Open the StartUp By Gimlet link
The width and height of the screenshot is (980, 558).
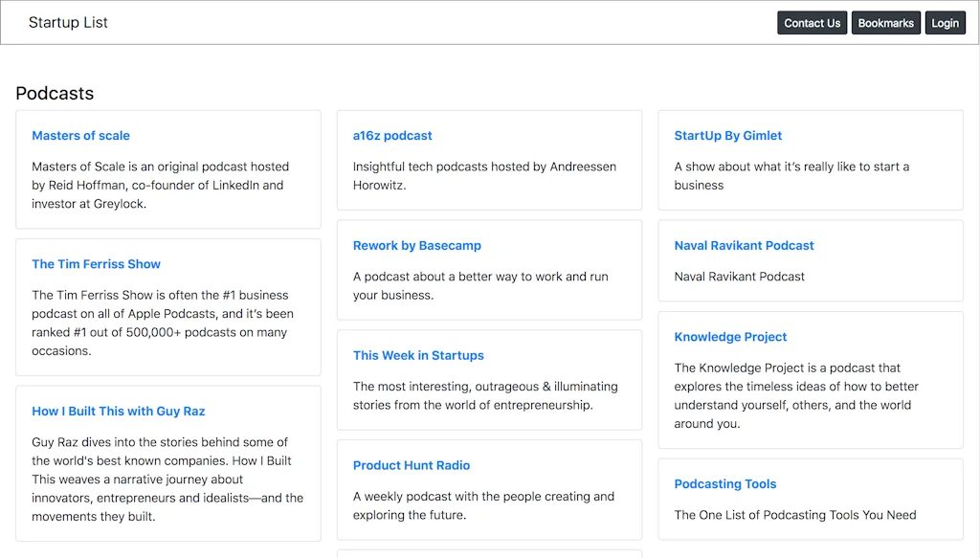tap(727, 136)
